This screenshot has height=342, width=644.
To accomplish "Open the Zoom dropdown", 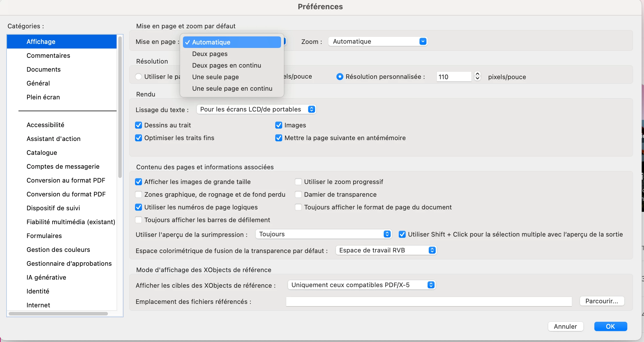I will click(377, 42).
